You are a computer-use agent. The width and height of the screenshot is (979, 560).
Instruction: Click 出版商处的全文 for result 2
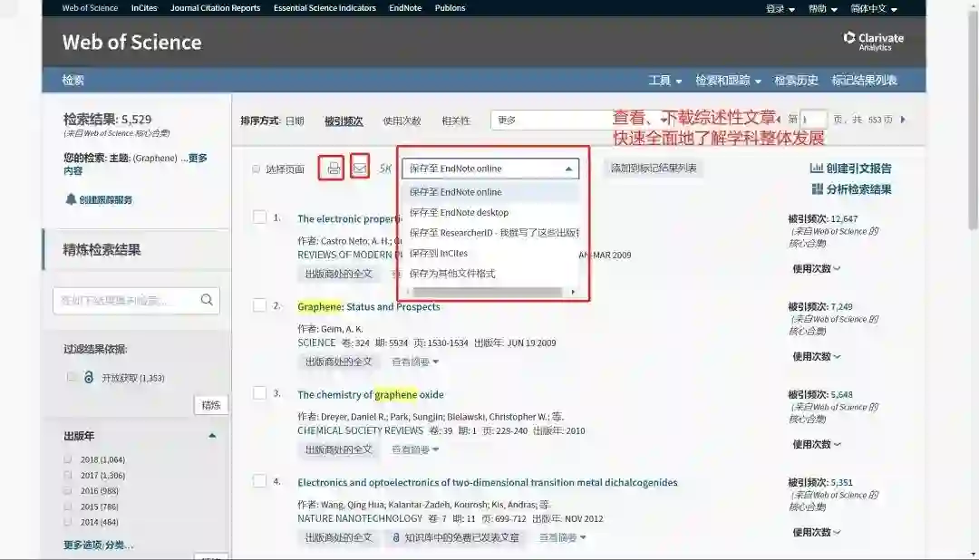[338, 362]
